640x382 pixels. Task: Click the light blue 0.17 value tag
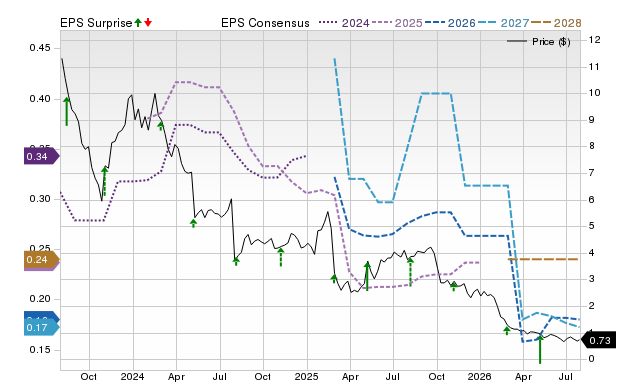pyautogui.click(x=42, y=327)
